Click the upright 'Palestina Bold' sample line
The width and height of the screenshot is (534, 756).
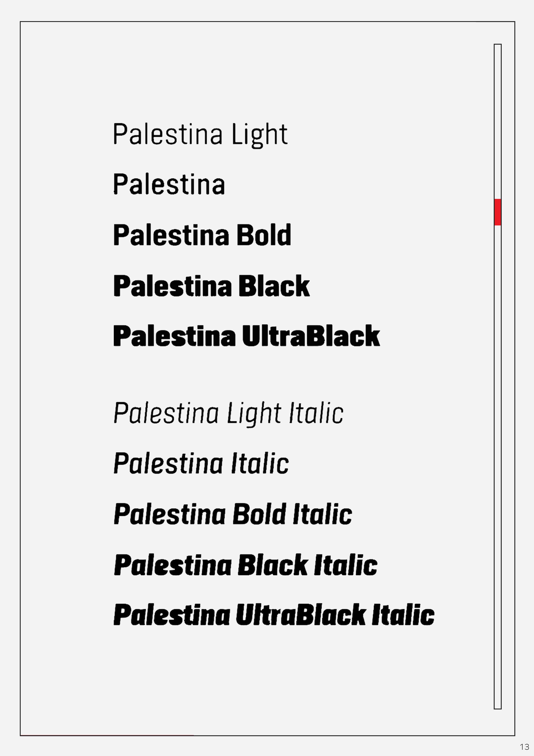(202, 235)
